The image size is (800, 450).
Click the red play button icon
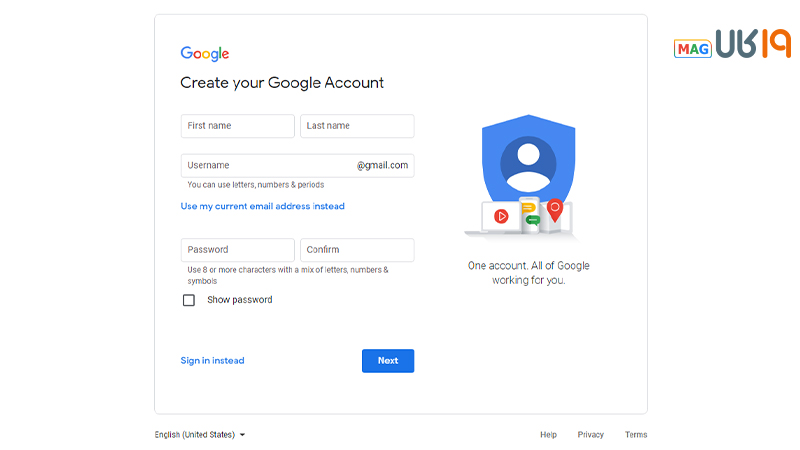coord(500,215)
